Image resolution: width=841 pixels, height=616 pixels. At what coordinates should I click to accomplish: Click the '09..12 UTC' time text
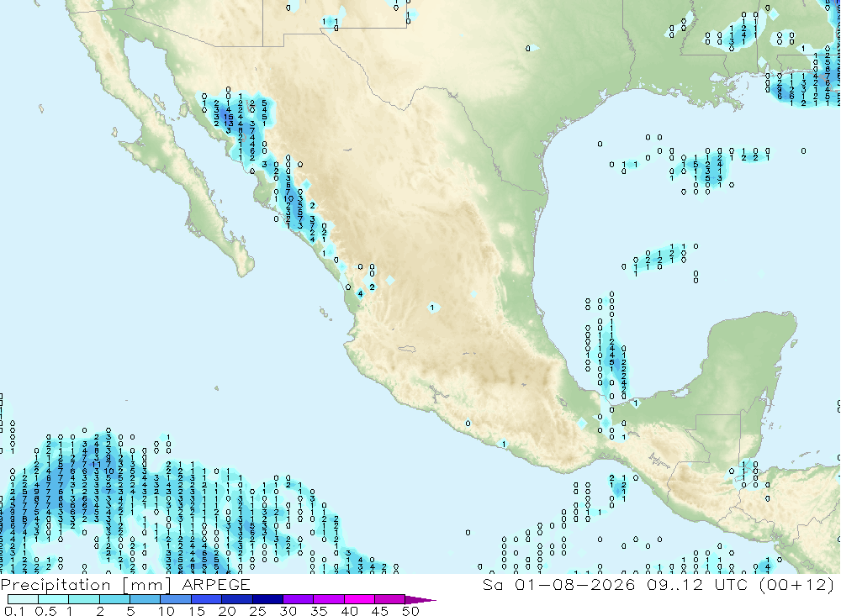pos(696,584)
